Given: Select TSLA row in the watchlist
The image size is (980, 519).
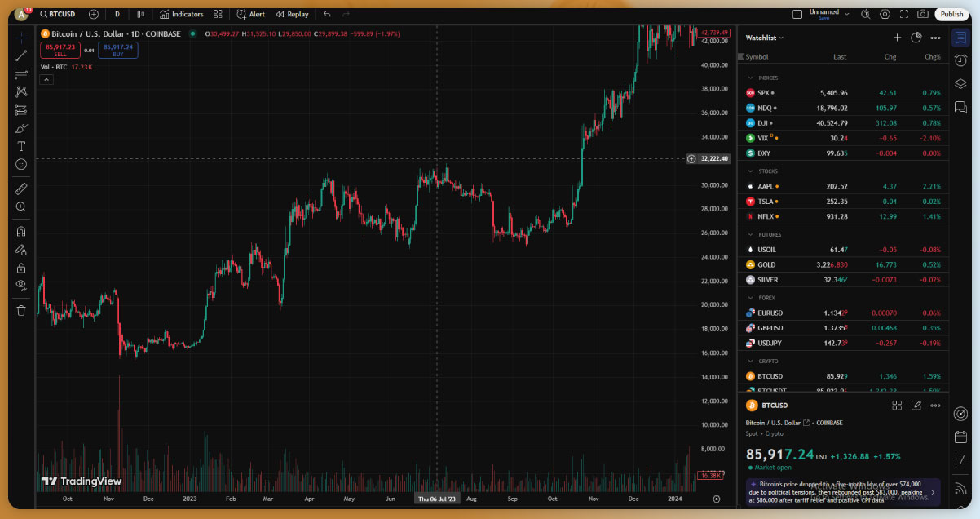Looking at the screenshot, I should coord(843,201).
